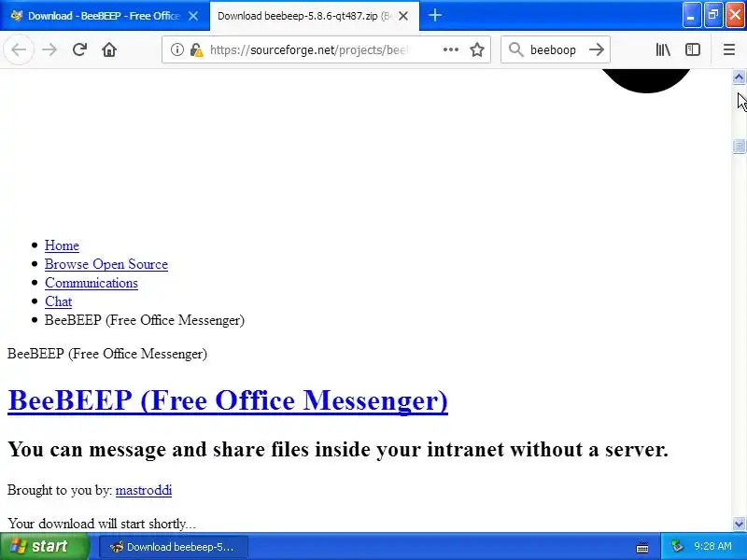The image size is (747, 560).
Task: Click the search magnifier icon
Action: 515,49
